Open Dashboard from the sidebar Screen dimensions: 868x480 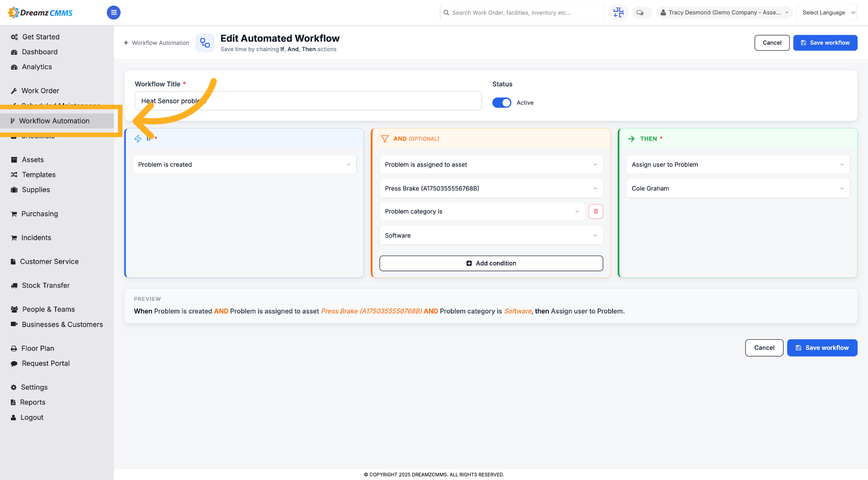(40, 52)
